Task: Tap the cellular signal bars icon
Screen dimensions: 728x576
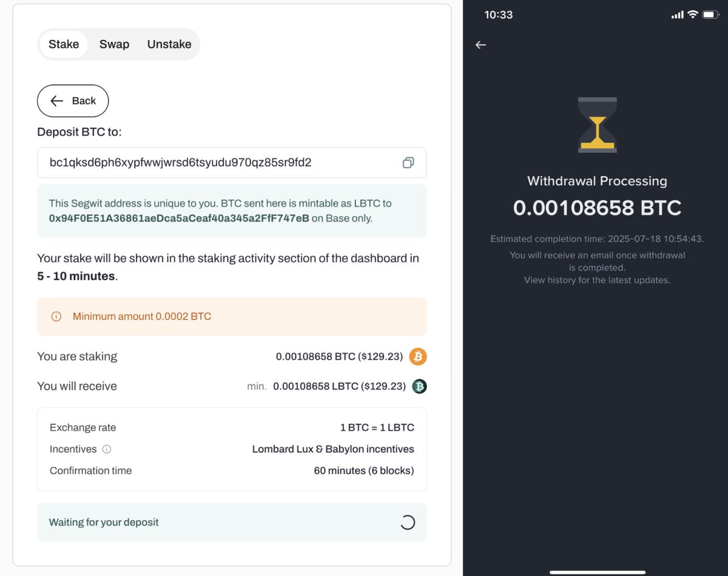Action: [x=677, y=15]
